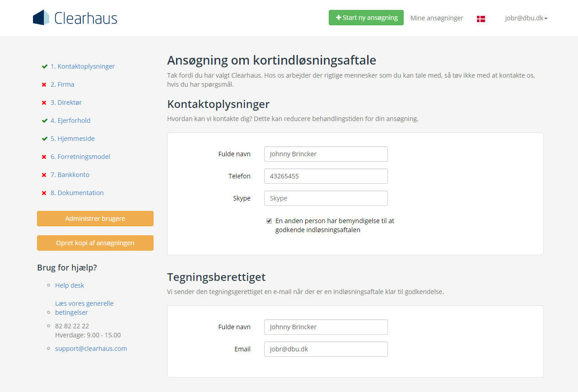Open the Help desk link

pos(70,285)
